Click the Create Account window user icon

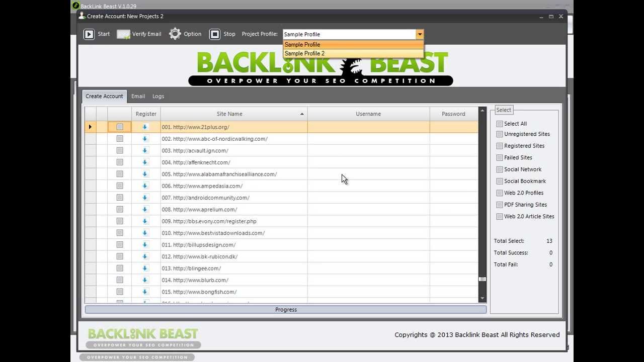click(x=82, y=16)
